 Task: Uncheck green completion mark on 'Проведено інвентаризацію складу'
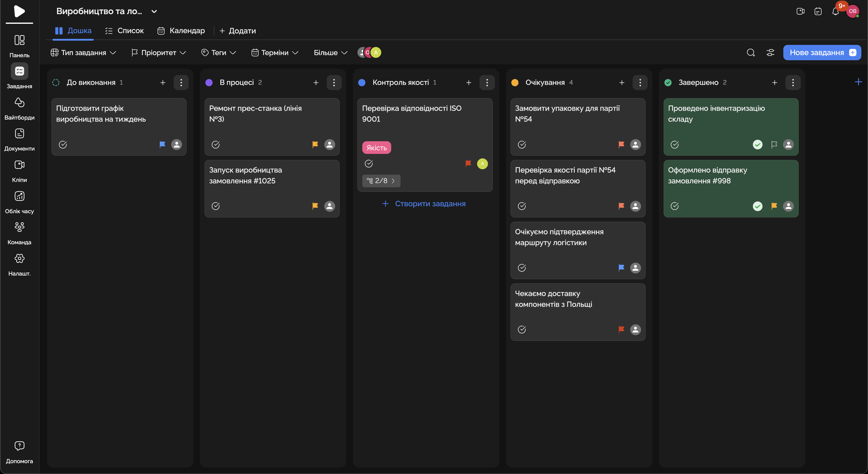click(x=757, y=145)
